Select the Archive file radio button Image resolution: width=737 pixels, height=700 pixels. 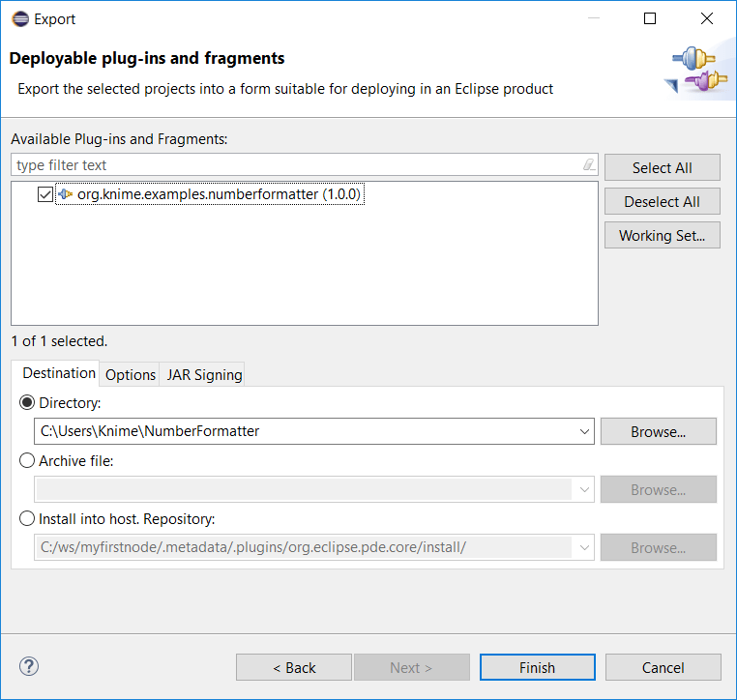point(27,461)
